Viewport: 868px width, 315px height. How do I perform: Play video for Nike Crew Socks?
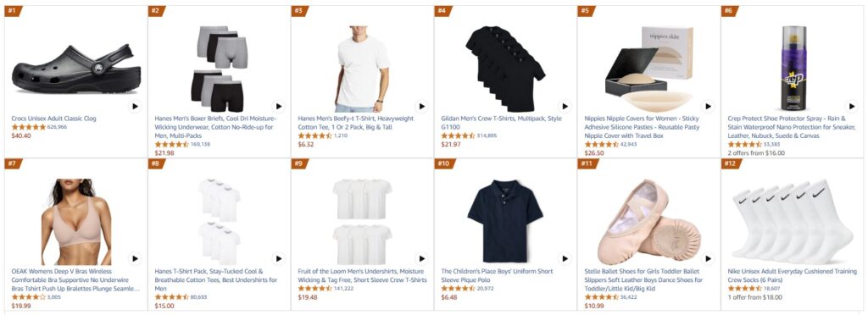851,258
